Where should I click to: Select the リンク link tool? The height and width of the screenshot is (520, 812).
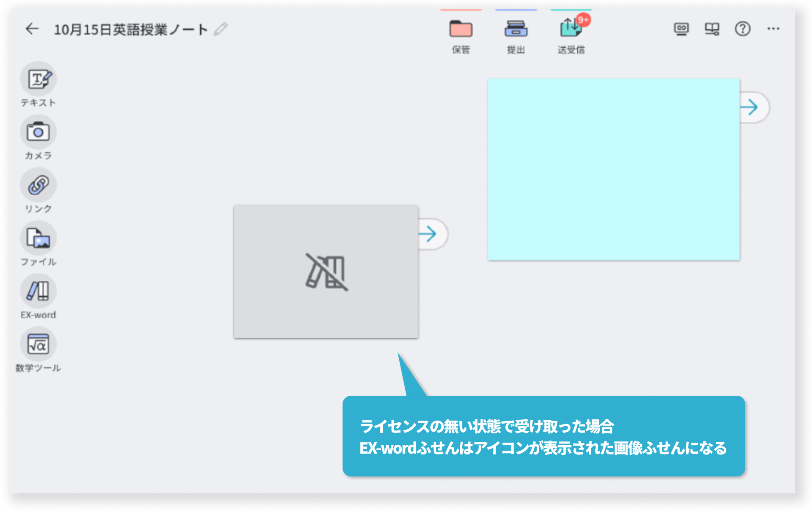[x=38, y=191]
